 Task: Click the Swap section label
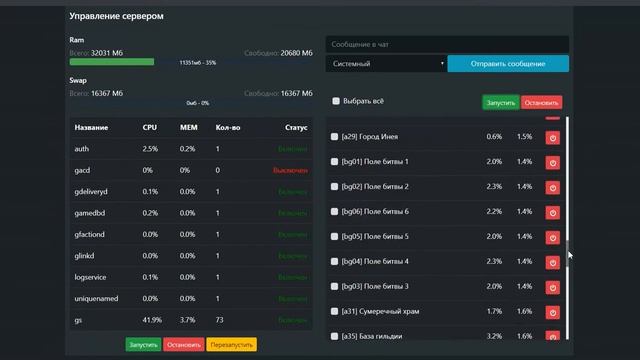point(78,80)
